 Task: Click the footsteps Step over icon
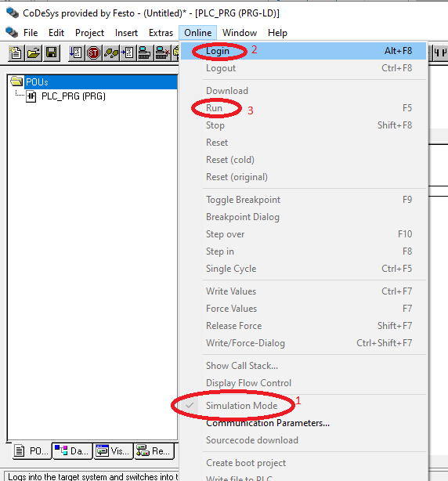point(110,53)
